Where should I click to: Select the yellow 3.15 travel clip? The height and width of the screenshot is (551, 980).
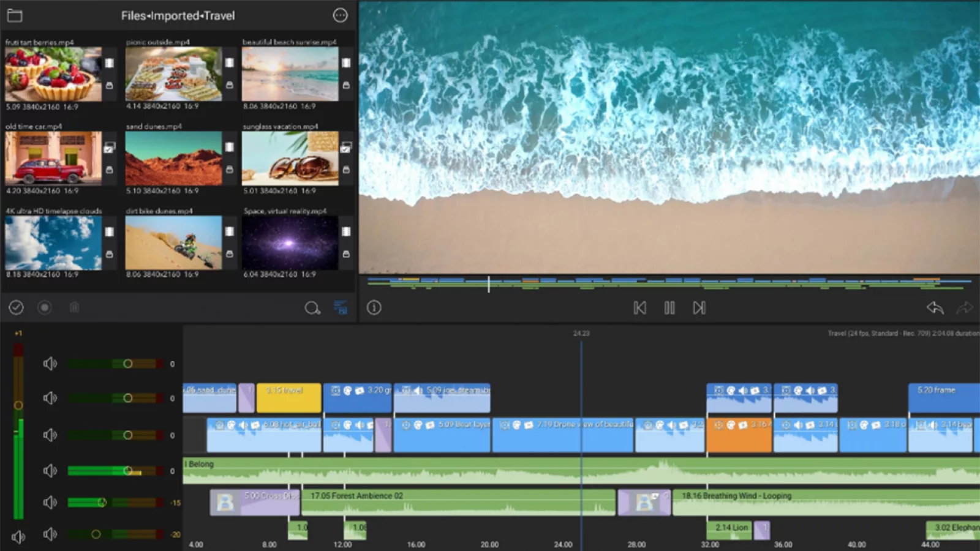(x=288, y=398)
